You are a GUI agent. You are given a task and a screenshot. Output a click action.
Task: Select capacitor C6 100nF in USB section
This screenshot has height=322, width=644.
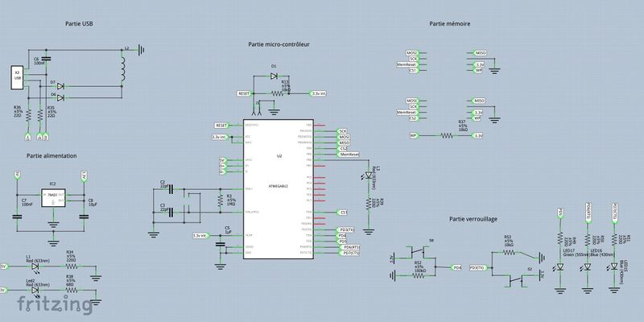click(46, 60)
